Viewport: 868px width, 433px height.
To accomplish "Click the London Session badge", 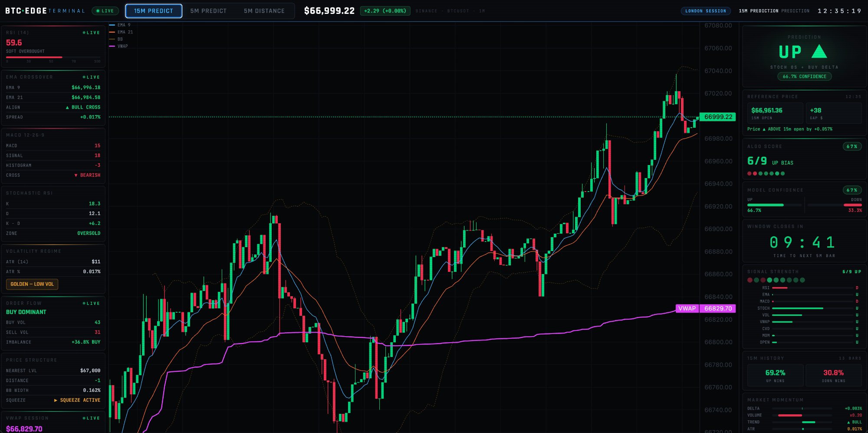I will (x=705, y=11).
